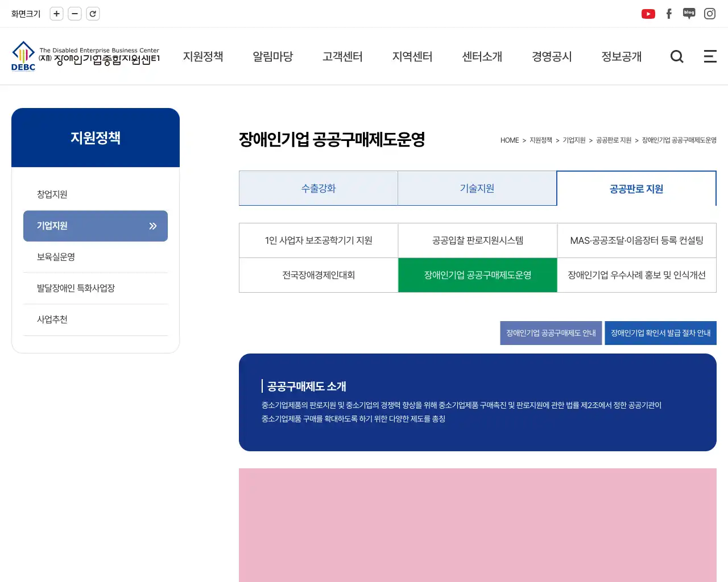Open the 지원정책 top menu

203,56
